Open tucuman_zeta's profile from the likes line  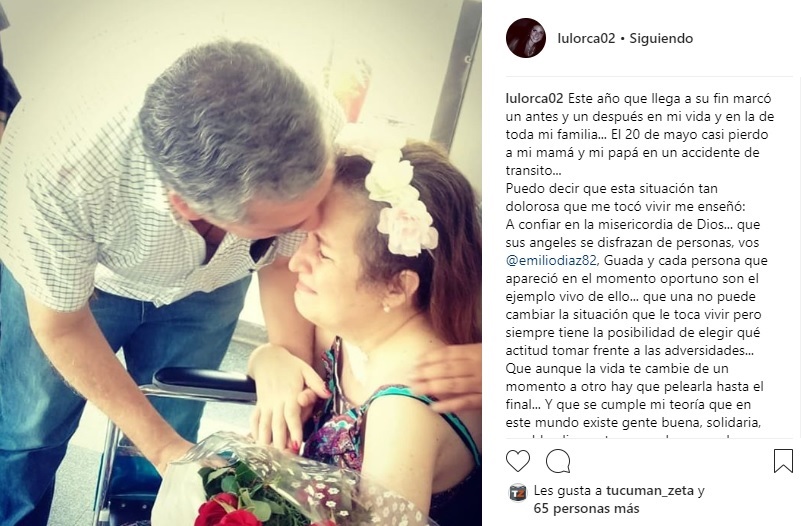point(650,491)
